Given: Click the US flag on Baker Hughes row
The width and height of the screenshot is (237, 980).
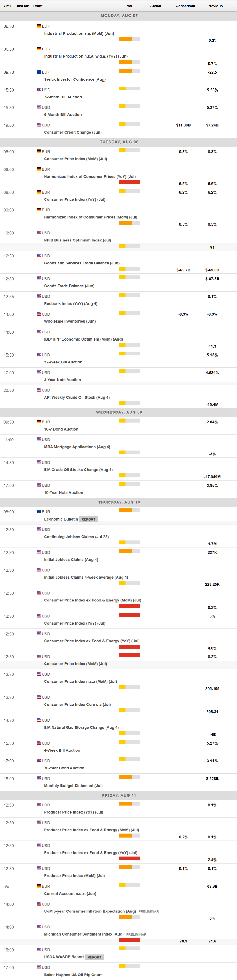Looking at the screenshot, I should click(x=39, y=967).
